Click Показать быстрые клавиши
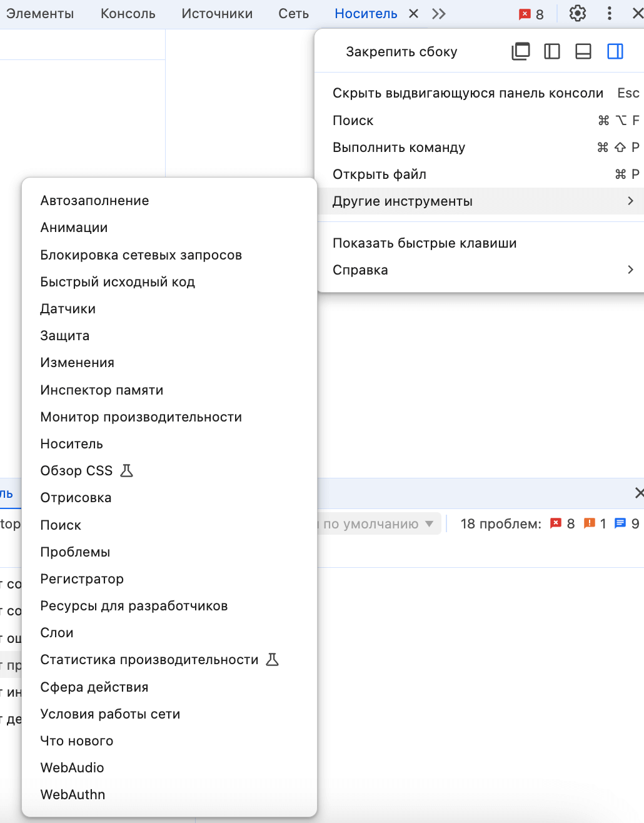The height and width of the screenshot is (823, 644). [425, 243]
